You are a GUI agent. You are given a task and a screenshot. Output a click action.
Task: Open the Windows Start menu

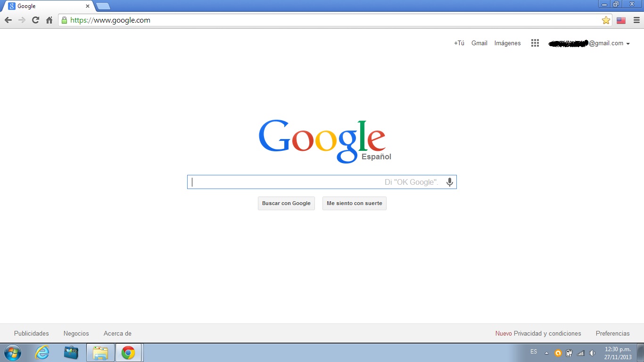coord(12,353)
